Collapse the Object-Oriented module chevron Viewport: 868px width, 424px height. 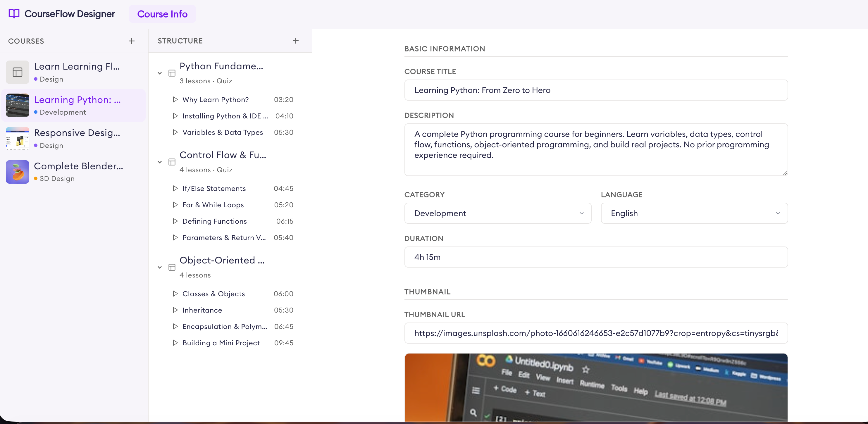(160, 267)
